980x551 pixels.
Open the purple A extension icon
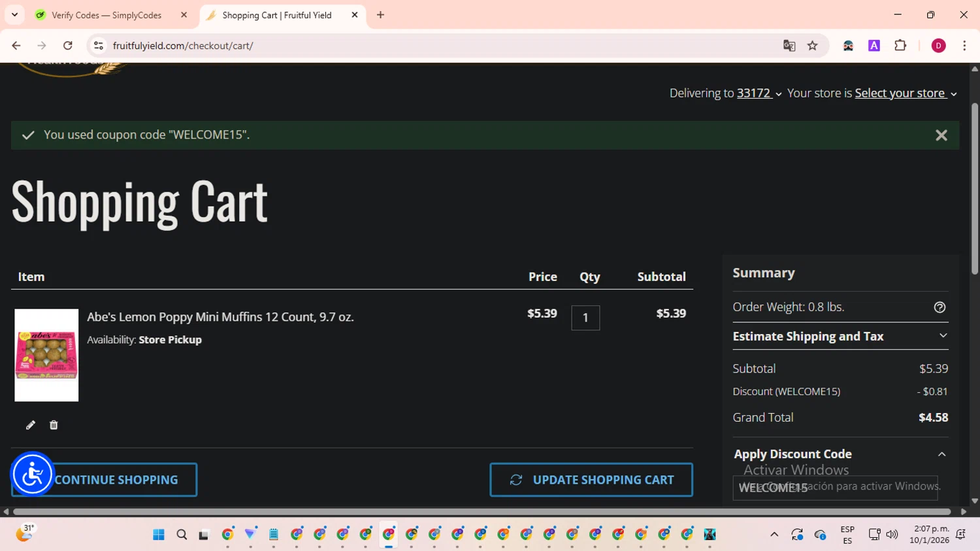point(874,46)
